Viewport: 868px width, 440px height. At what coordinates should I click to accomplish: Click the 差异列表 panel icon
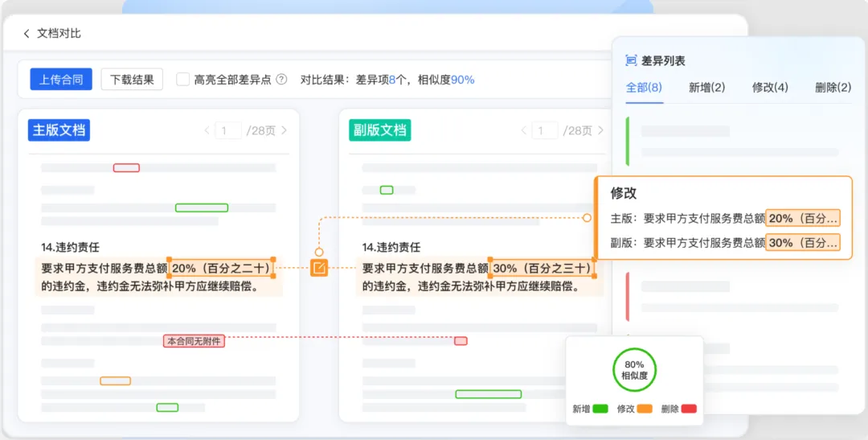point(631,60)
